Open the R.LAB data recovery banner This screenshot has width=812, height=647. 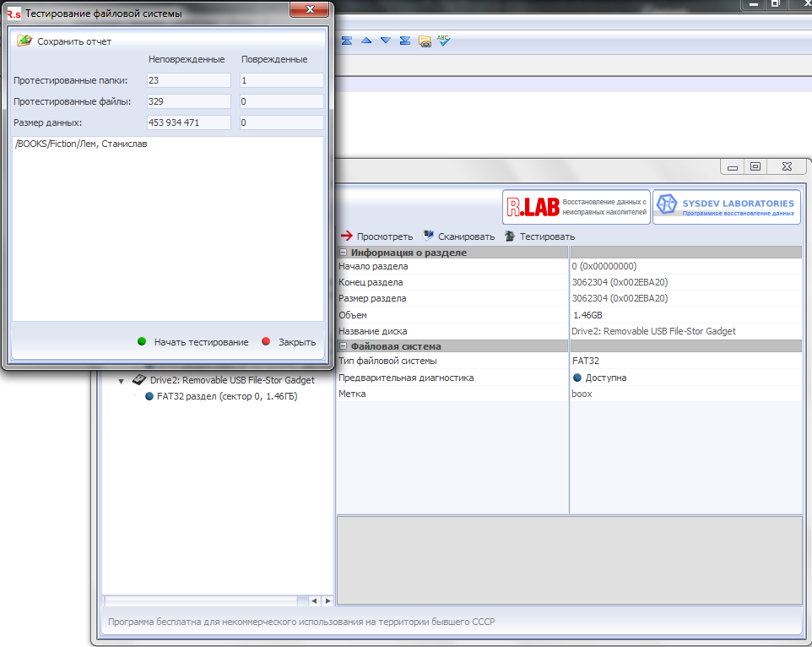point(577,207)
